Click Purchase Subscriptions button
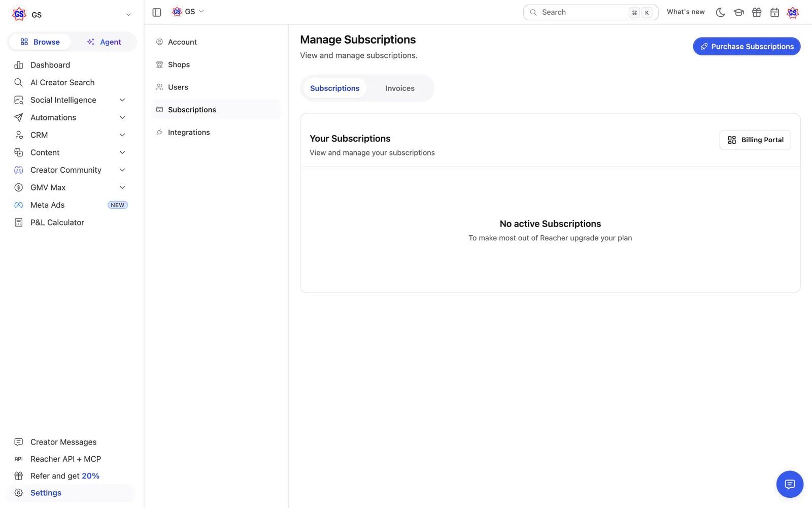This screenshot has height=508, width=812. [x=747, y=46]
